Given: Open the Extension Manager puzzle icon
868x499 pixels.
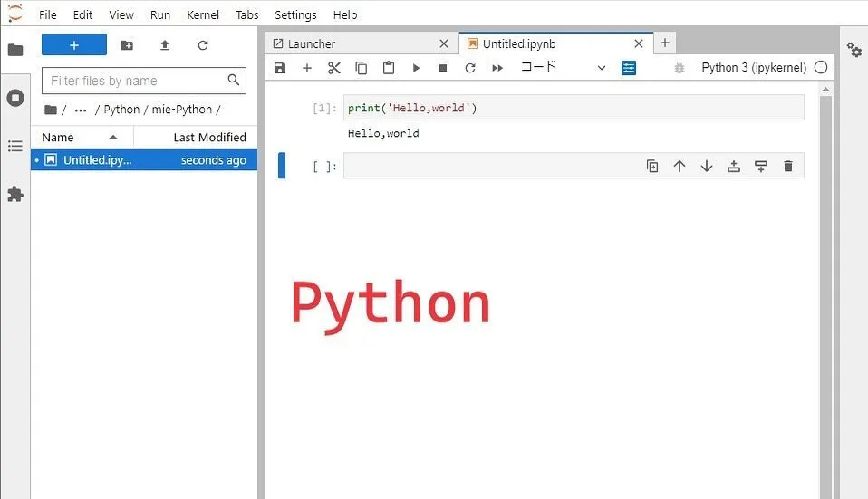Looking at the screenshot, I should [15, 194].
